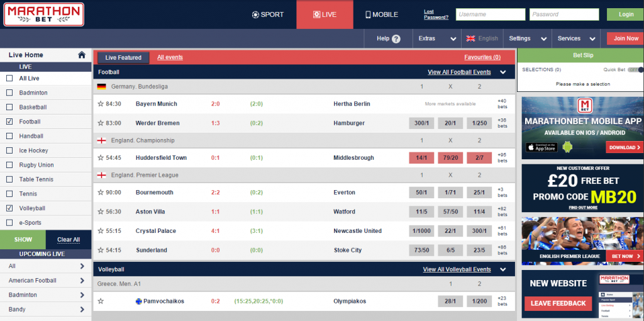Expand American Football upcoming live
This screenshot has height=321, width=644.
82,281
